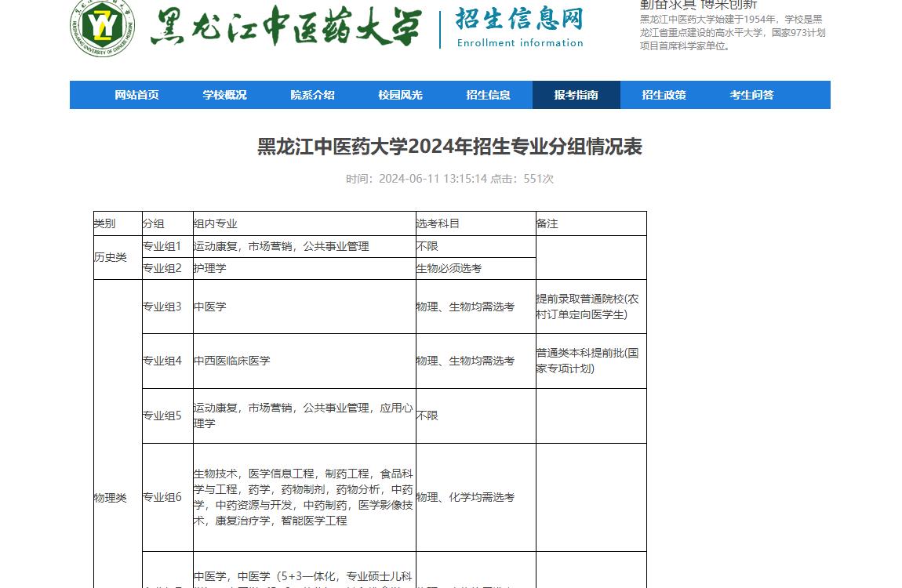
Task: Open the 招生政策 navigation menu
Action: click(663, 94)
